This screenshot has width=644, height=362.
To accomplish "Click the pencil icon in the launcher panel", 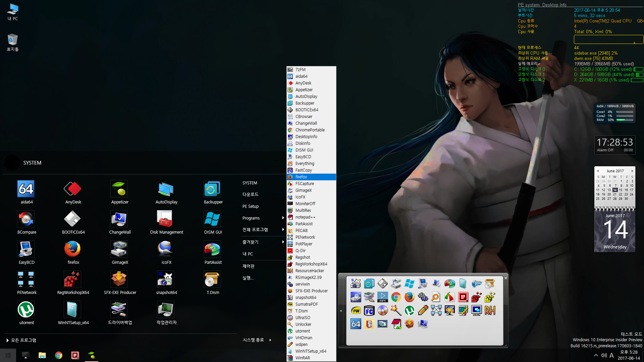I will click(x=423, y=310).
